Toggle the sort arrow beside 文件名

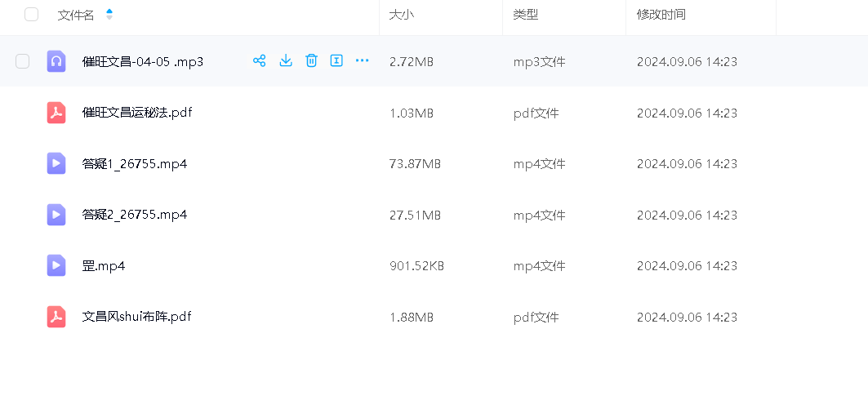tap(109, 15)
